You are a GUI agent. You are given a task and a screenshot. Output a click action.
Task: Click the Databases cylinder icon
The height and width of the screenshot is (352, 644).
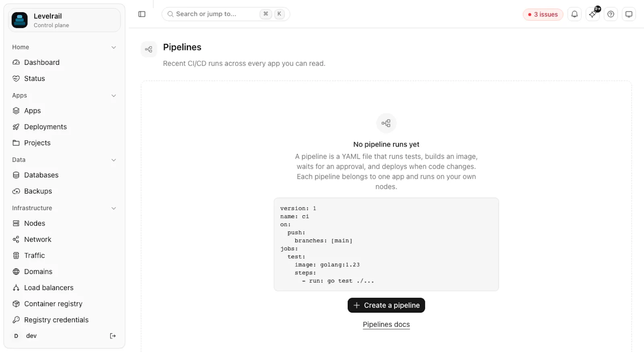pyautogui.click(x=16, y=175)
